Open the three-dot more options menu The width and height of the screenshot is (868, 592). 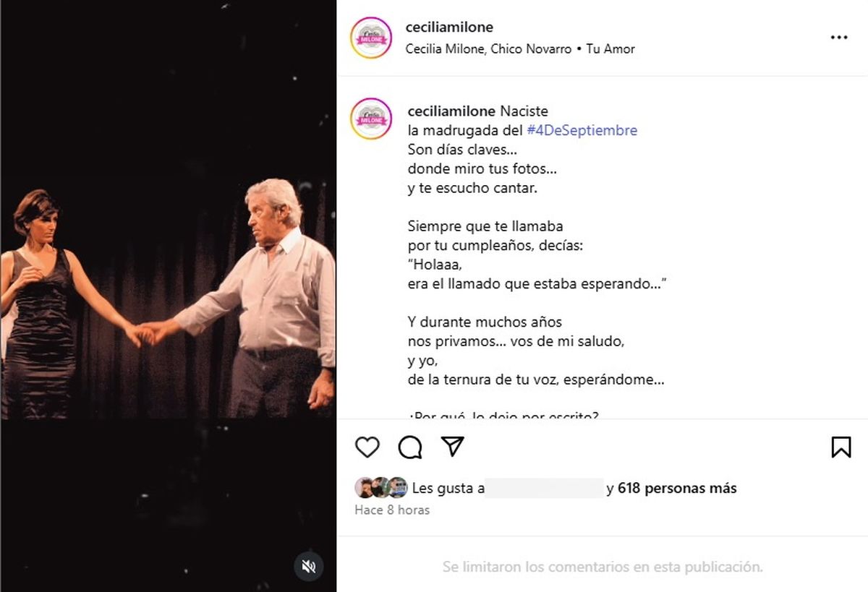click(839, 38)
